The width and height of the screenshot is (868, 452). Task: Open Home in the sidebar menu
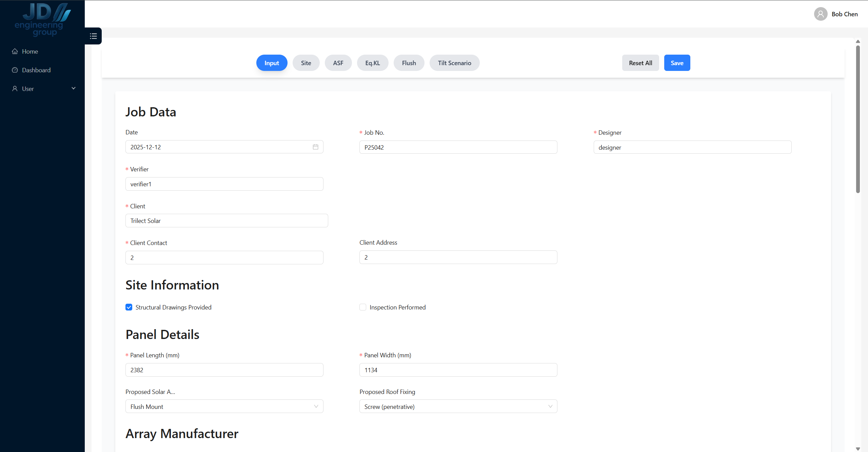(x=42, y=51)
